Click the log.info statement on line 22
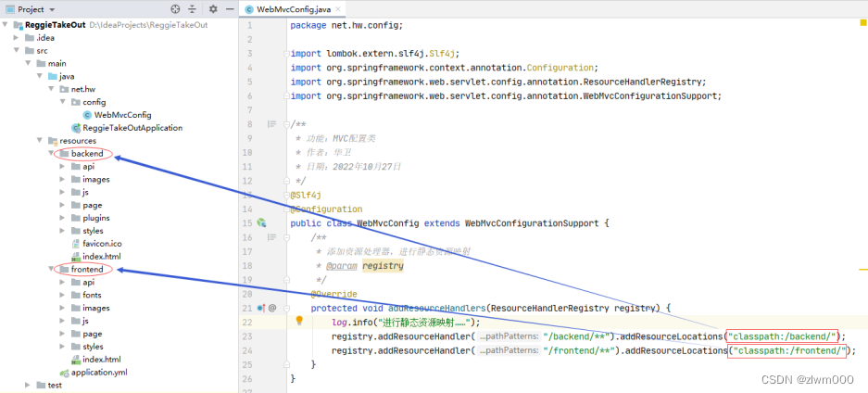This screenshot has width=868, height=393. (x=406, y=323)
